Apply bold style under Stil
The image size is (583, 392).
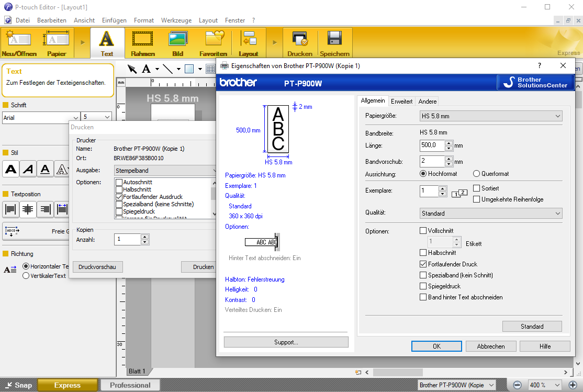[11, 169]
